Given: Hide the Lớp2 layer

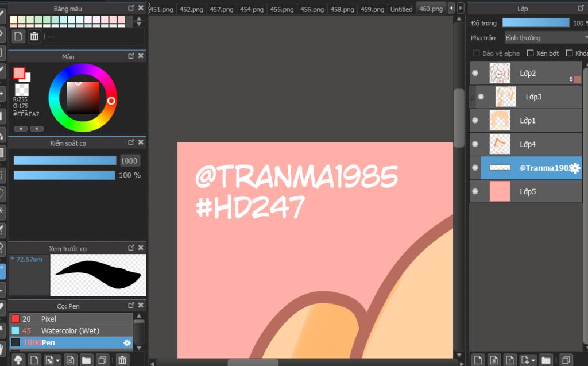Looking at the screenshot, I should click(x=475, y=73).
